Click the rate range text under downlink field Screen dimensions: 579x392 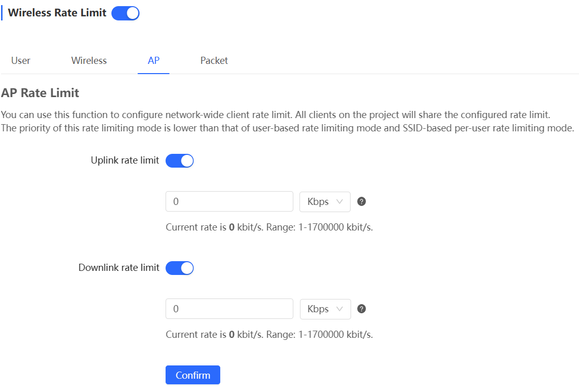pos(269,334)
